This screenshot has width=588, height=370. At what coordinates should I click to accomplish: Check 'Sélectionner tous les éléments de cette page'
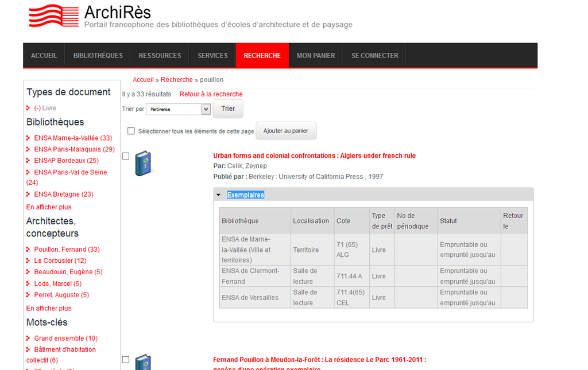pyautogui.click(x=131, y=131)
